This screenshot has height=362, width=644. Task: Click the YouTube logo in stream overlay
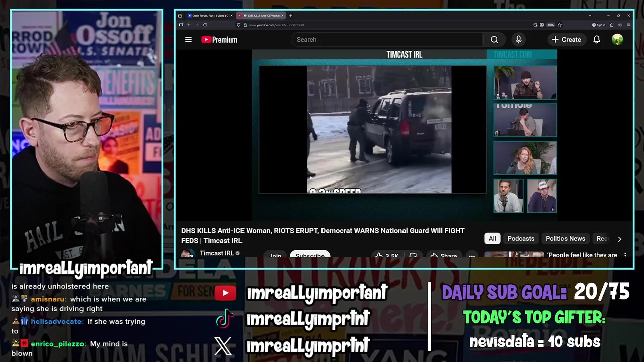pyautogui.click(x=225, y=293)
